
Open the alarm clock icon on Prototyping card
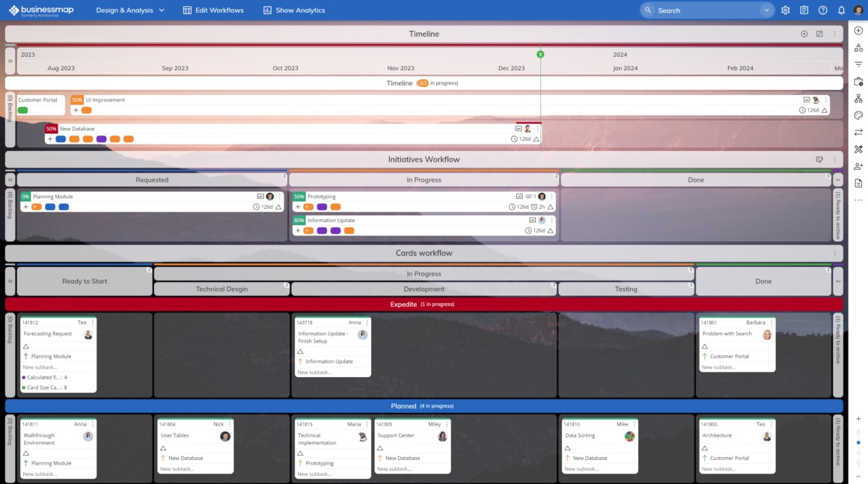pyautogui.click(x=534, y=206)
